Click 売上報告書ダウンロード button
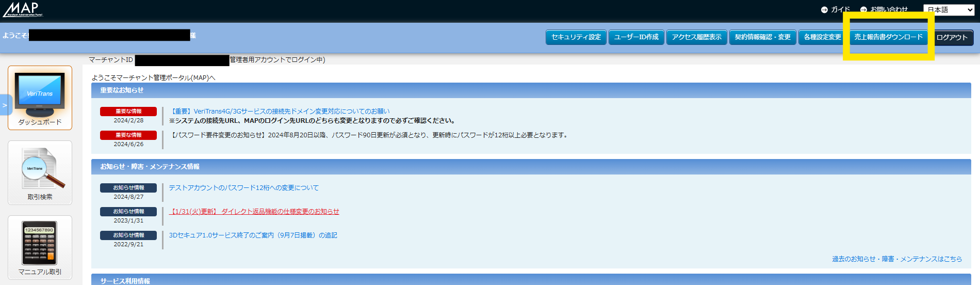The width and height of the screenshot is (980, 285). (x=888, y=37)
